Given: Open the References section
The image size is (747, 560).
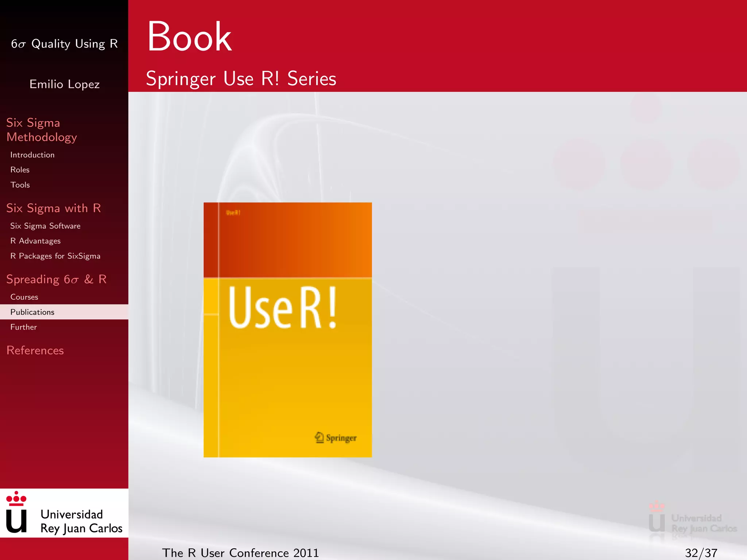Looking at the screenshot, I should (x=35, y=350).
